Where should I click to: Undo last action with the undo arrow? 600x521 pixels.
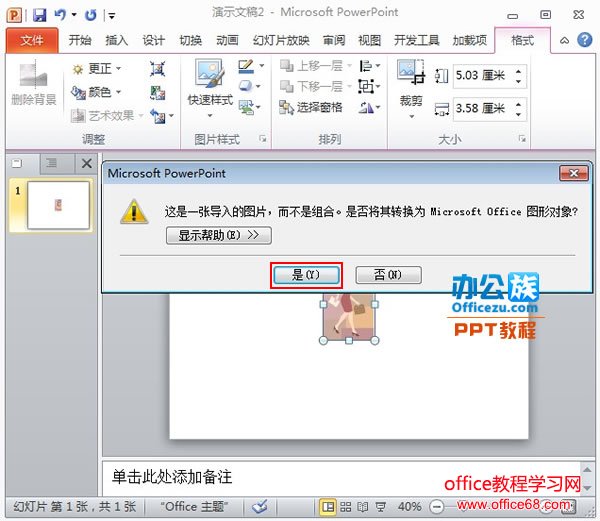pyautogui.click(x=60, y=15)
